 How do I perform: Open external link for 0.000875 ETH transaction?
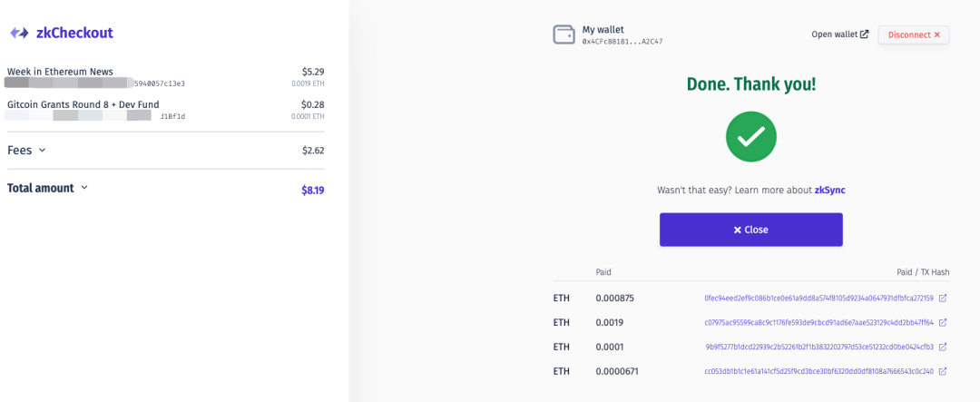943,299
